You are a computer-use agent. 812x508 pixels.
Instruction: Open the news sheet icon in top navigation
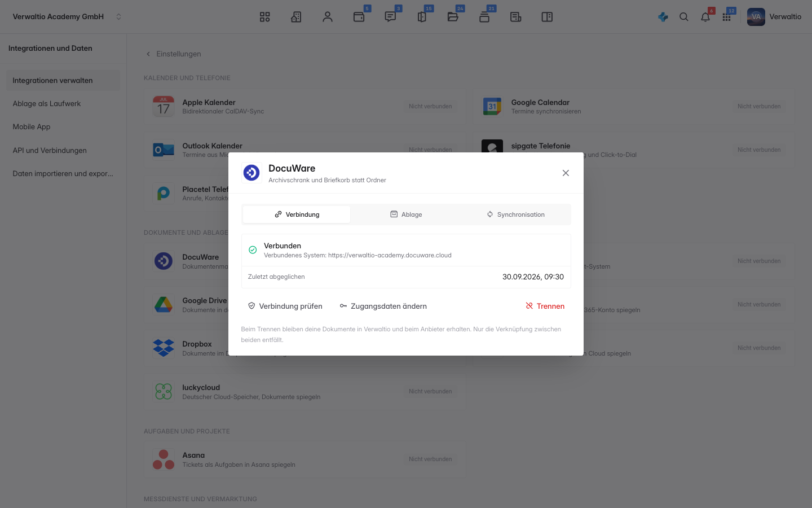(x=516, y=17)
